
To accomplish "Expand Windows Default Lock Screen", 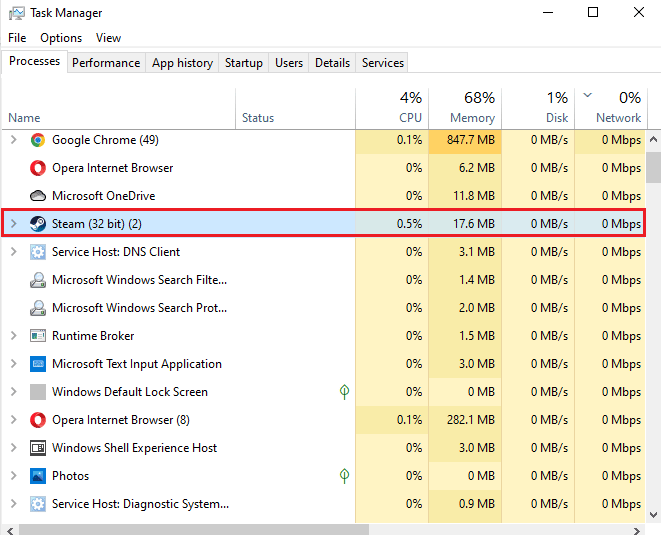I will (x=13, y=392).
